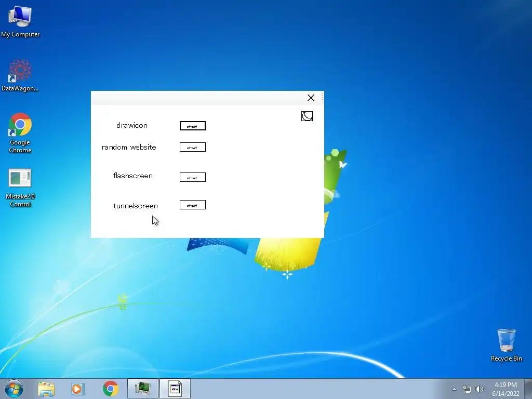Screen dimensions: 532x399
Task: Open Windows Explorer from the taskbar
Action: (46, 389)
